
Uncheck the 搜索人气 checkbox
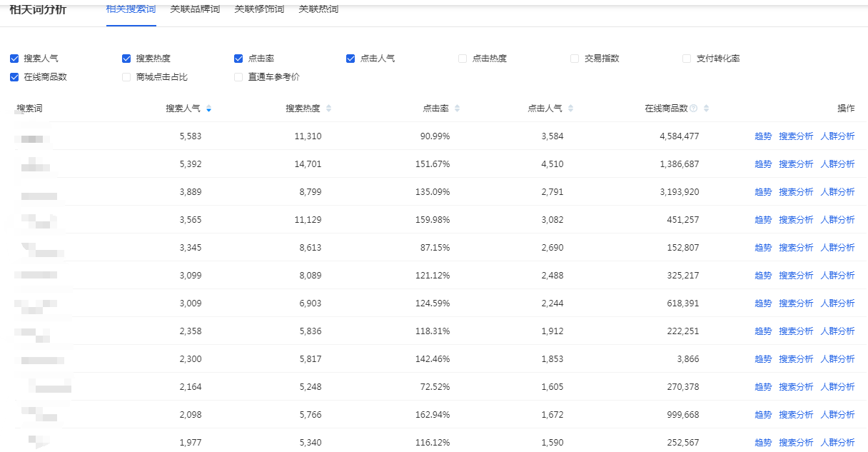[x=14, y=59]
